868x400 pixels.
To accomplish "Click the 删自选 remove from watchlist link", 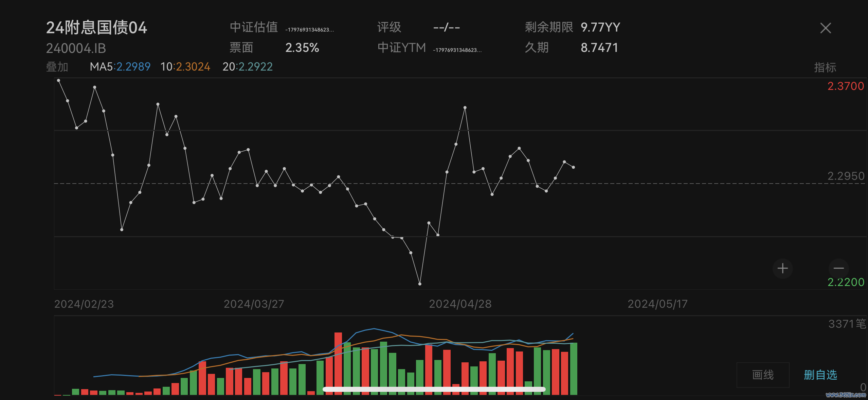I will (820, 375).
